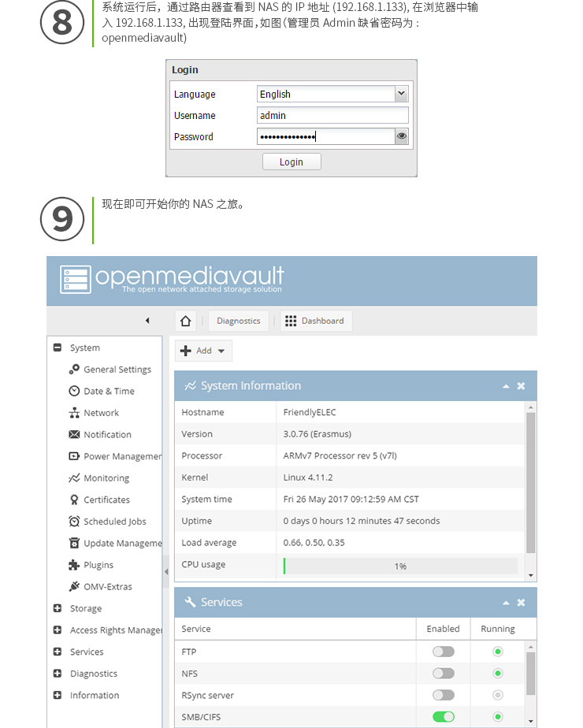Click the Version value 3.0.76 (Erasmus)

click(x=317, y=434)
